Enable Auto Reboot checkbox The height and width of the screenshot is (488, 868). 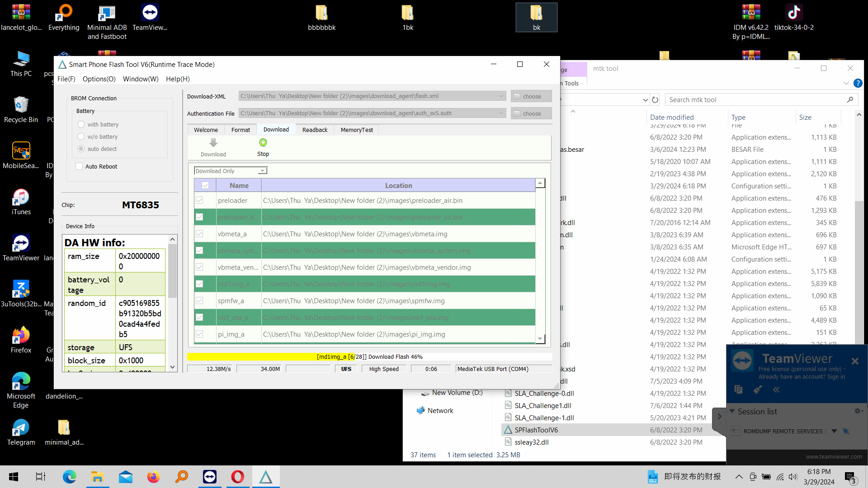click(79, 166)
